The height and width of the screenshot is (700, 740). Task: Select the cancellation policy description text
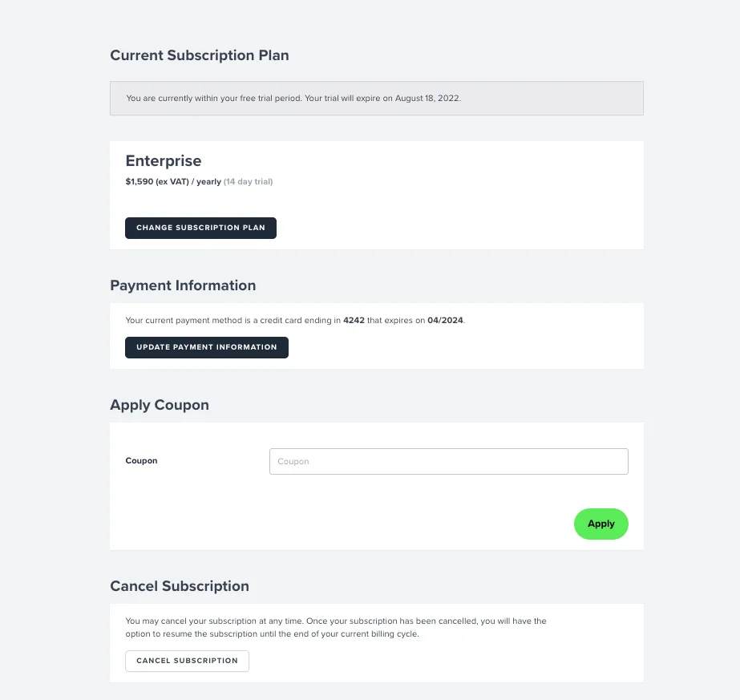click(334, 627)
